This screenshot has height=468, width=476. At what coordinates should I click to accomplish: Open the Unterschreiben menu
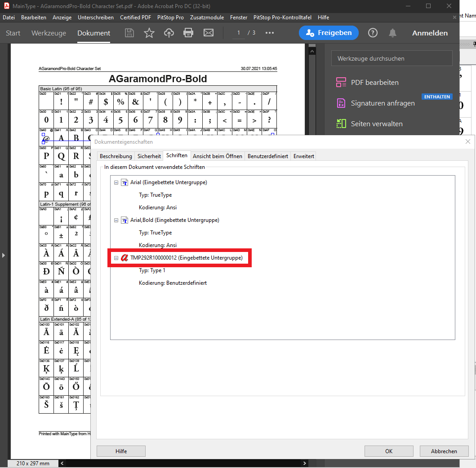[x=96, y=18]
